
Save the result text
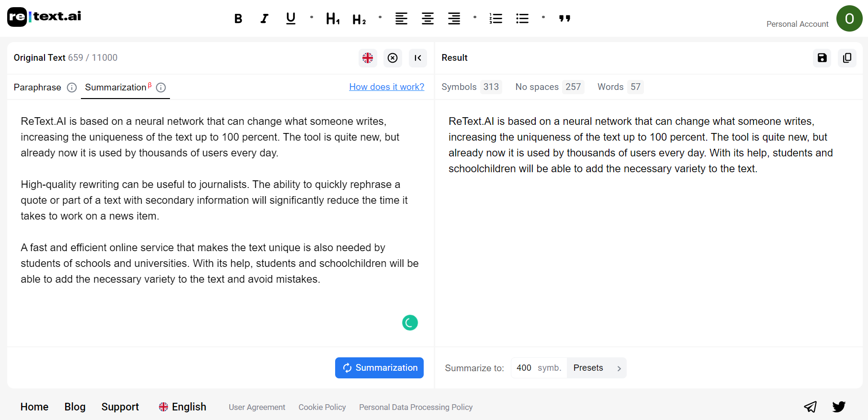(822, 58)
